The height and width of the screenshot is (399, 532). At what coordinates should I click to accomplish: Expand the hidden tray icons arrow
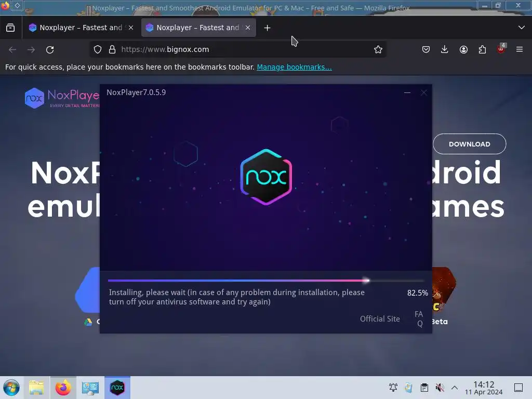[455, 388]
